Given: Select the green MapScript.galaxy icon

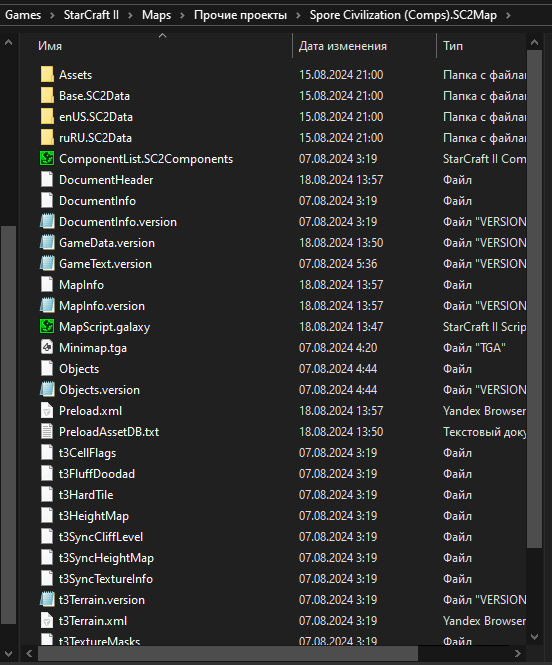Looking at the screenshot, I should [47, 327].
